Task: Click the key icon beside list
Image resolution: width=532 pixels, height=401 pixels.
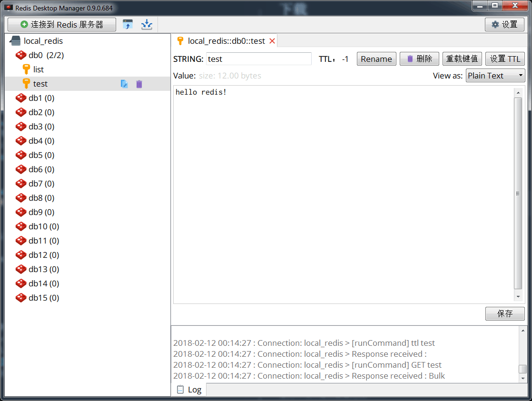Action: click(26, 69)
